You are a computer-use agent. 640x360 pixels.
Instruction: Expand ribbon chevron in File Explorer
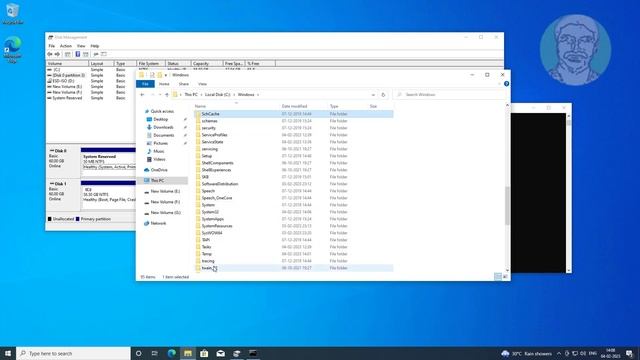pyautogui.click(x=499, y=84)
